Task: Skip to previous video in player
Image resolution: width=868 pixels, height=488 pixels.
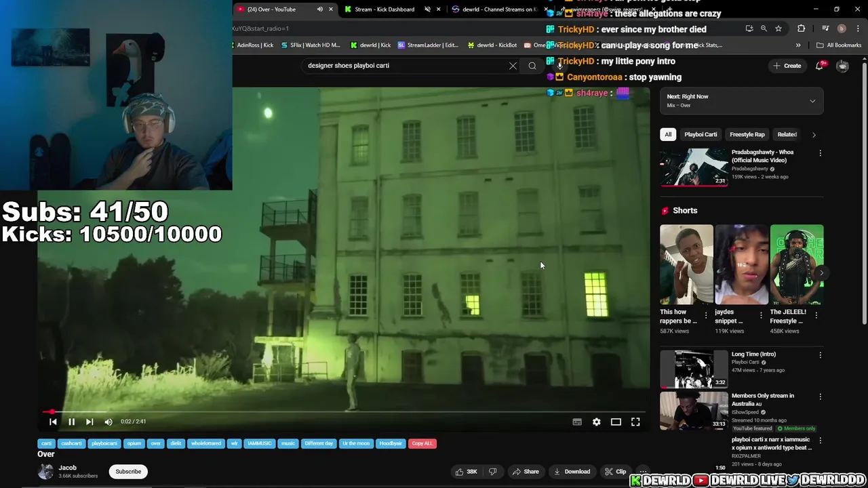Action: tap(53, 422)
